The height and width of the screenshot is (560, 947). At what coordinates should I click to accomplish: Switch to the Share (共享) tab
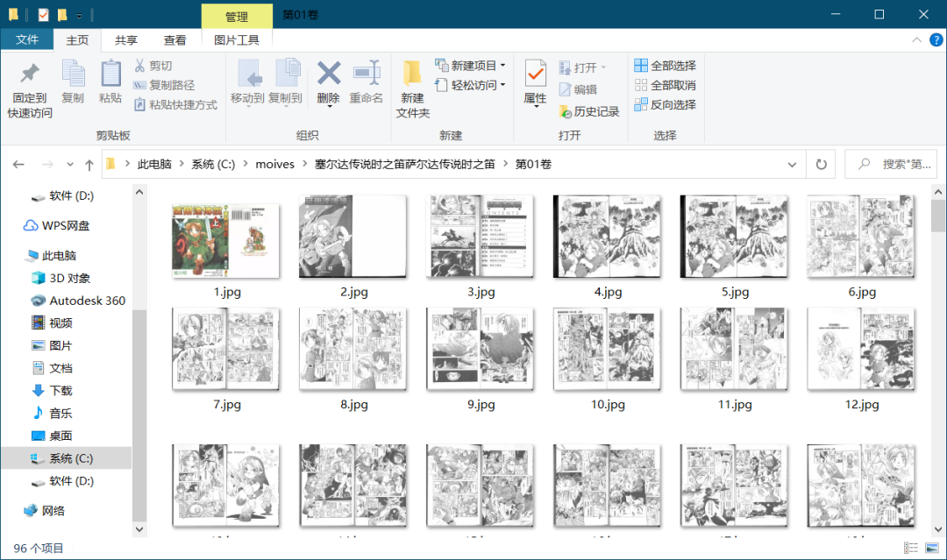pos(126,39)
